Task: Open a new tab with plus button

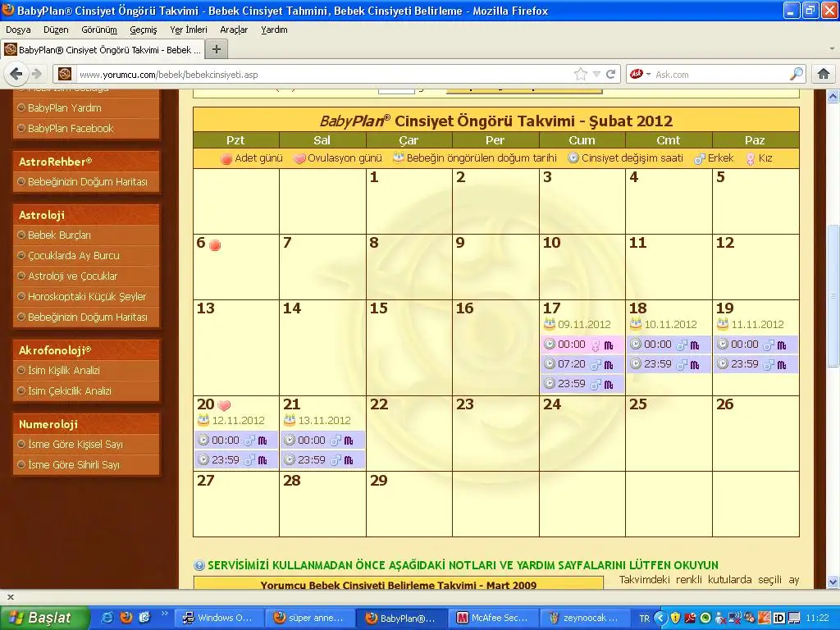Action: 217,50
